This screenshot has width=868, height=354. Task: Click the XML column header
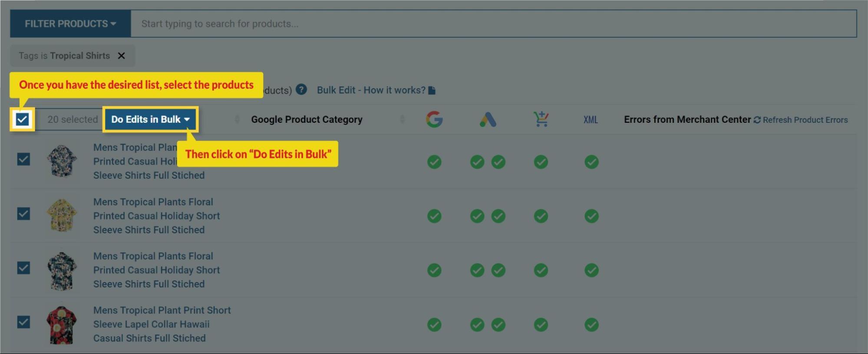click(x=590, y=120)
